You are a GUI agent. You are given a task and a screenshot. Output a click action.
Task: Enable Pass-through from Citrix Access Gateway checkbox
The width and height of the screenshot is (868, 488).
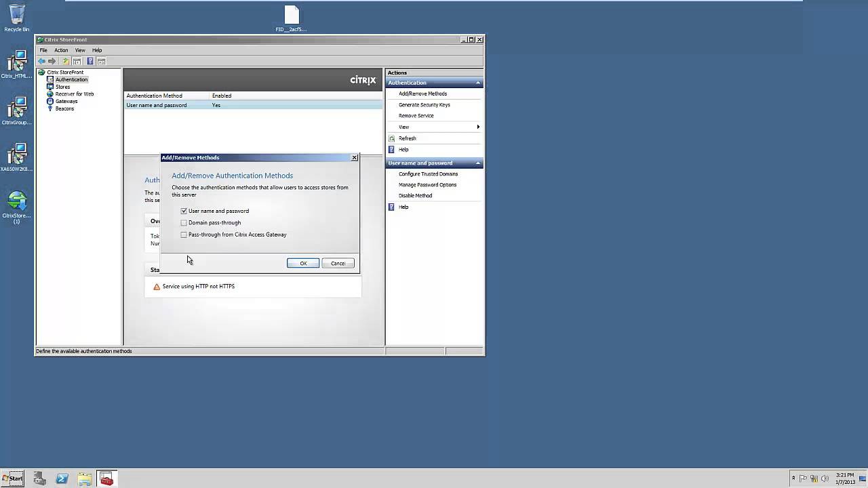coord(184,235)
